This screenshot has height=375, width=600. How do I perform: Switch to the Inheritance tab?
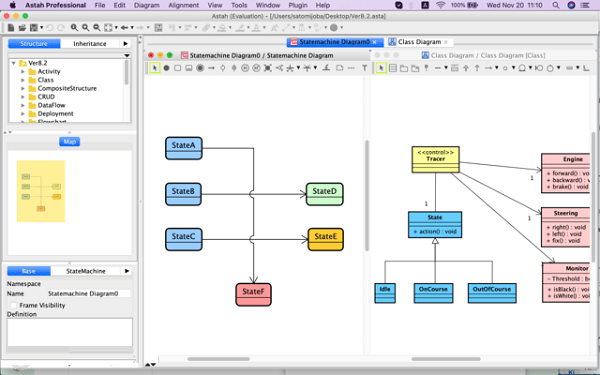click(x=90, y=44)
